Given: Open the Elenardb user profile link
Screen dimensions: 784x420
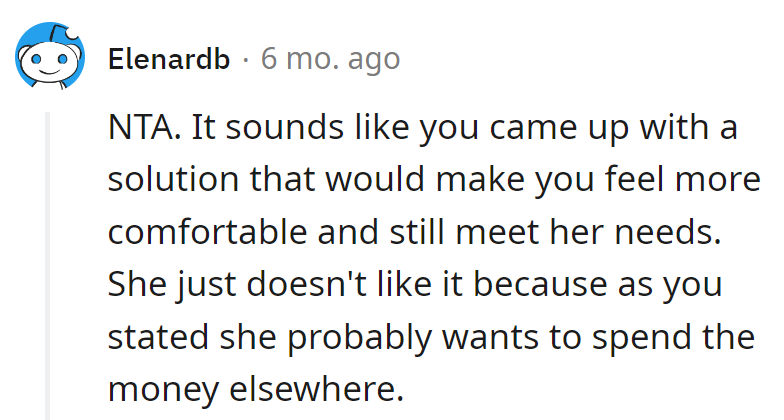Looking at the screenshot, I should [167, 59].
